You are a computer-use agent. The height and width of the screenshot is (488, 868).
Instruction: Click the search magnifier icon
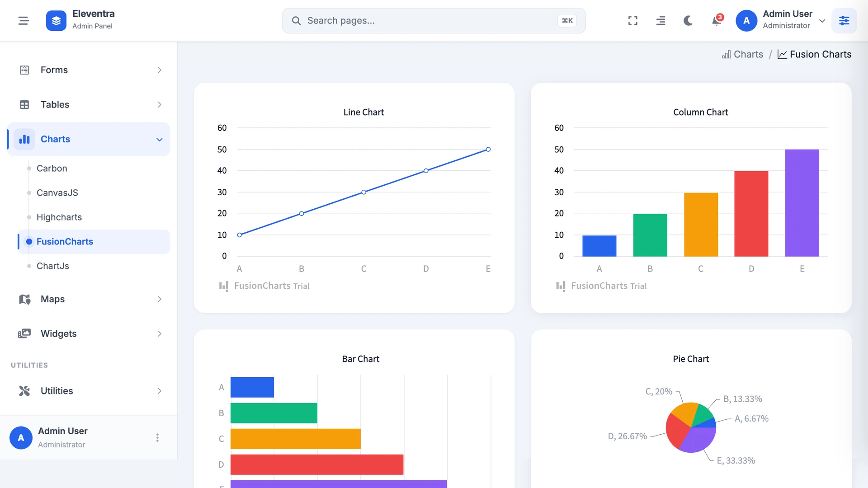296,21
